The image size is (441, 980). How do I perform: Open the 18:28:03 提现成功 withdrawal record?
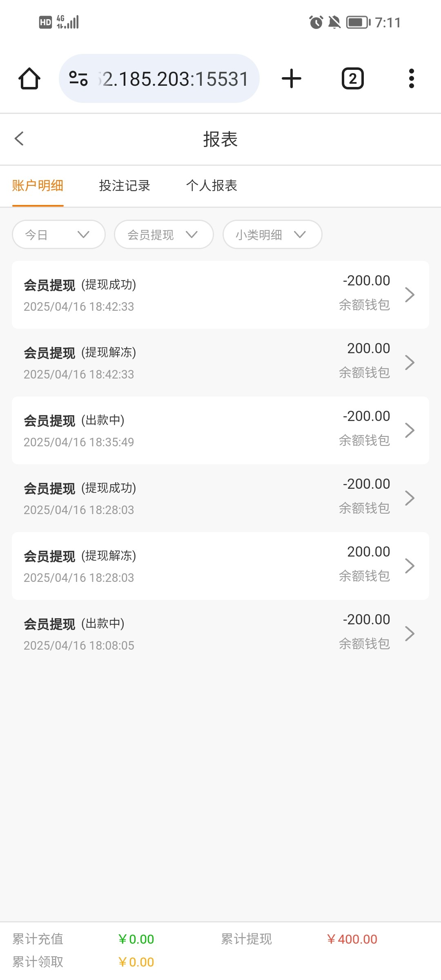coord(204,498)
